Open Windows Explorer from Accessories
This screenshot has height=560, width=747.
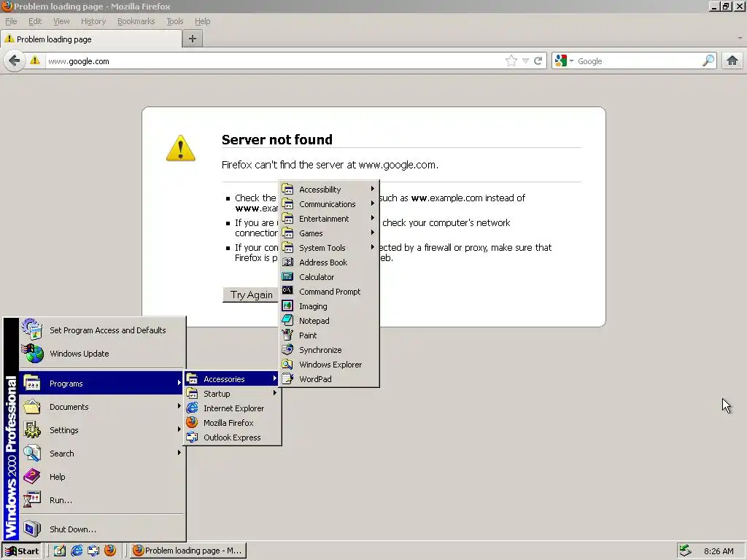pyautogui.click(x=329, y=365)
